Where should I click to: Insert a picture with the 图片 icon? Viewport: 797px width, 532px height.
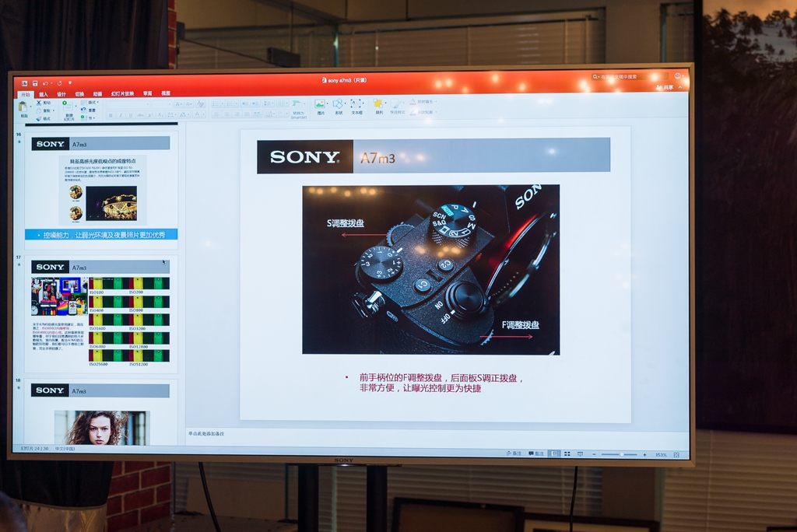(x=320, y=104)
